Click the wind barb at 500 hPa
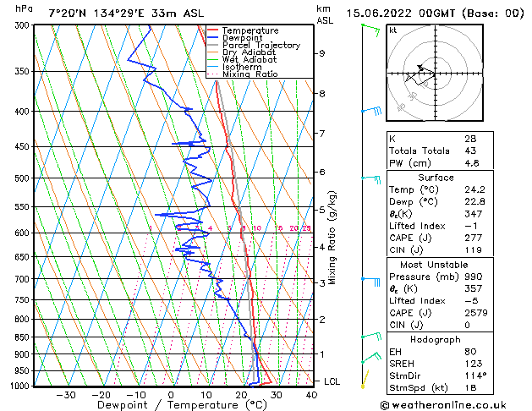The image size is (532, 411). [x=370, y=179]
